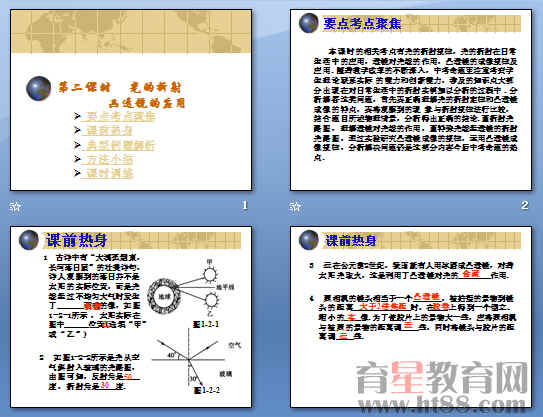Click the slide number 2 label
Image resolution: width=543 pixels, height=417 pixels.
tap(524, 205)
